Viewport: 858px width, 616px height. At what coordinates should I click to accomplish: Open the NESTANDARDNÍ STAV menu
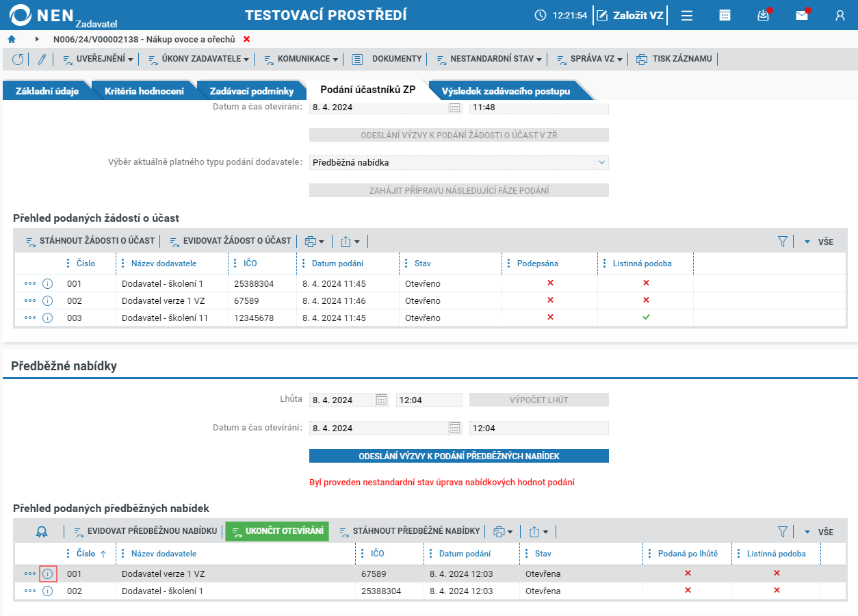(489, 60)
